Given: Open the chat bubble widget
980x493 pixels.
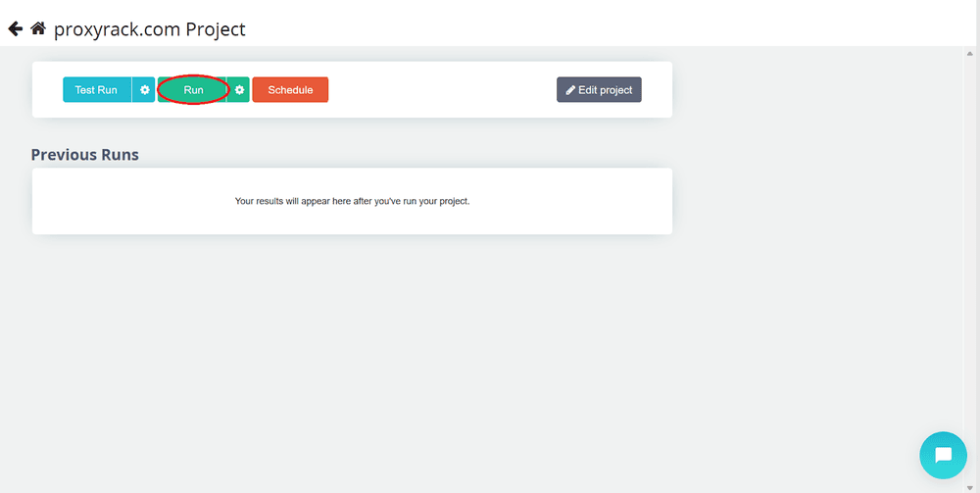Looking at the screenshot, I should [943, 455].
